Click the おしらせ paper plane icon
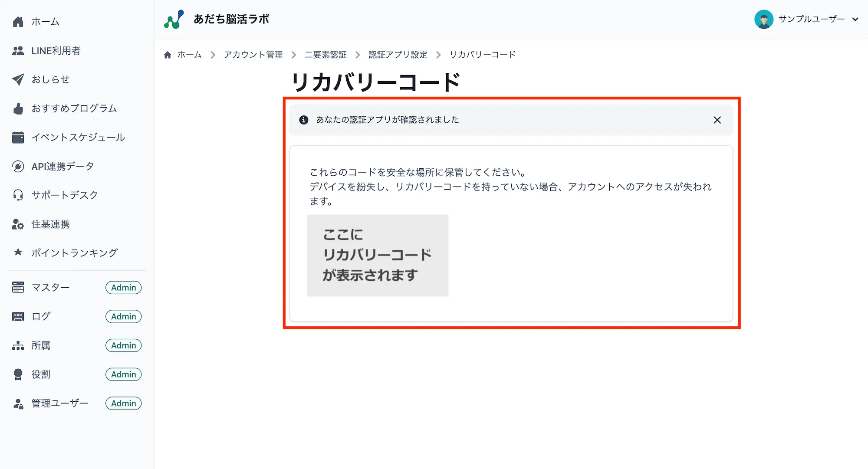The width and height of the screenshot is (868, 469). pyautogui.click(x=17, y=79)
